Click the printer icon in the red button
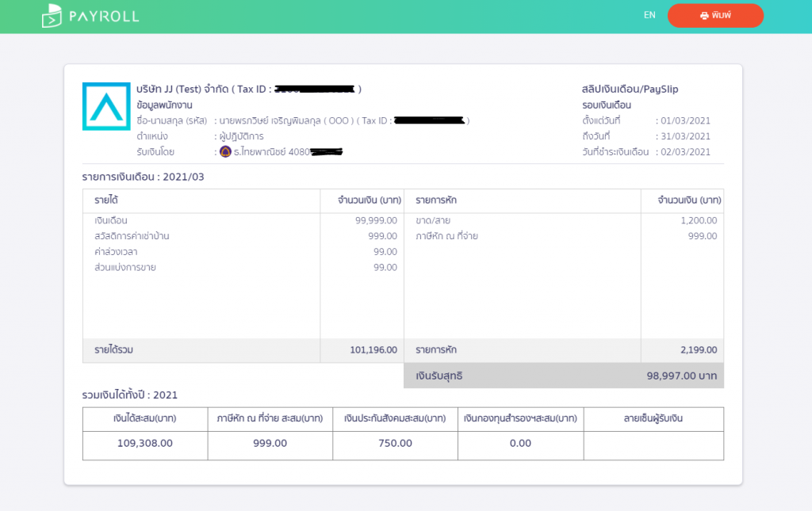Image resolution: width=812 pixels, height=511 pixels. [x=704, y=16]
